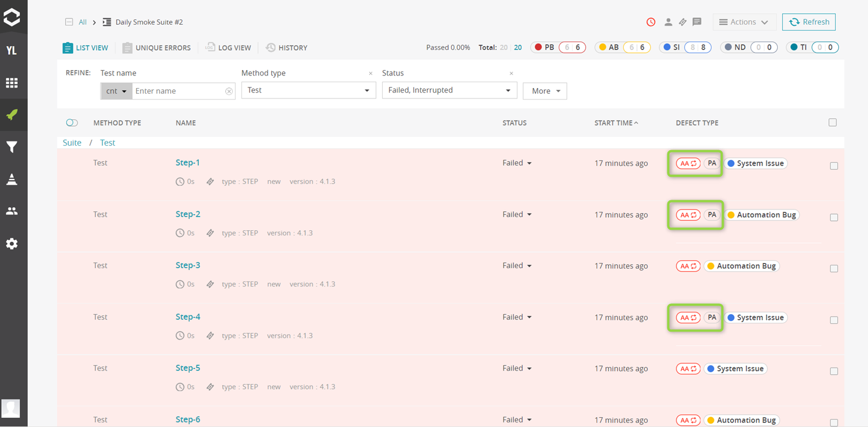Open Settings gear icon in sidebar
This screenshot has width=868, height=427.
11,244
